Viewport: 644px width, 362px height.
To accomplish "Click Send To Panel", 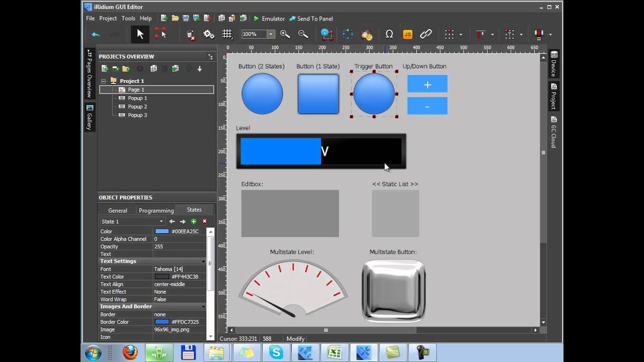I will (x=311, y=19).
